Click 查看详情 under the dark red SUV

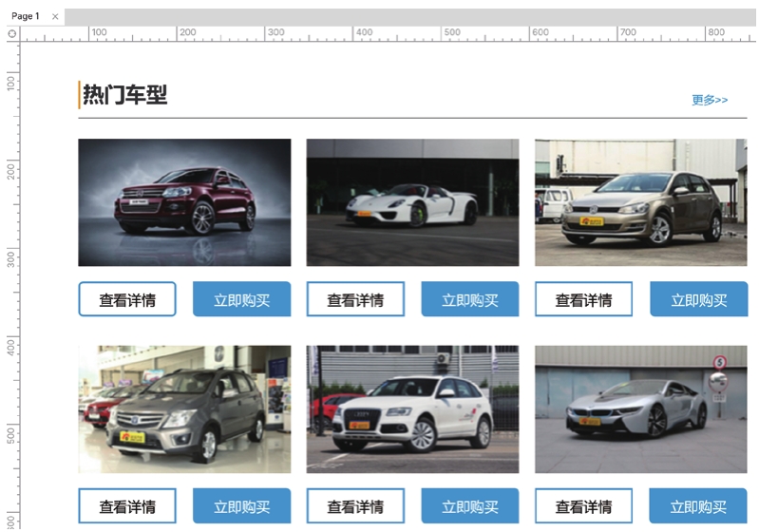pos(127,299)
